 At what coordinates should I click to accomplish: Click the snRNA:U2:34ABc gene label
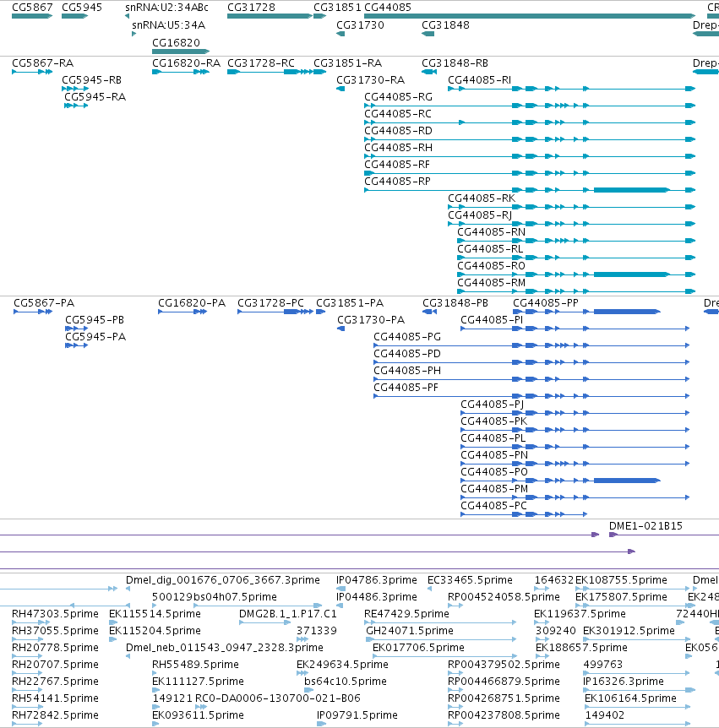pos(166,8)
